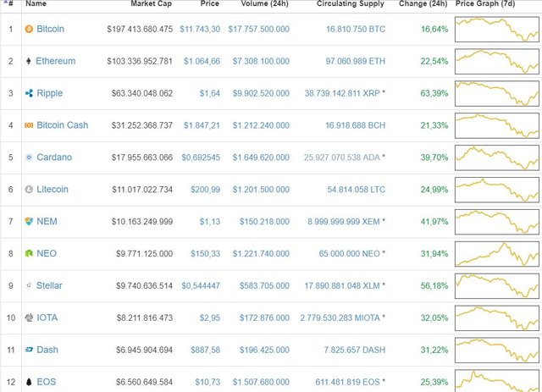Sort table by Circulating Supply header

tap(350, 3)
